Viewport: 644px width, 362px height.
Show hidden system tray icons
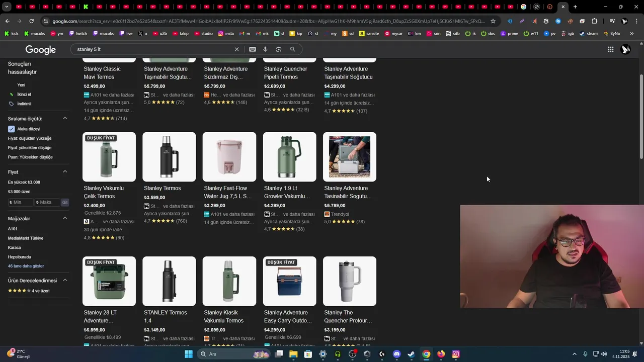(x=575, y=354)
